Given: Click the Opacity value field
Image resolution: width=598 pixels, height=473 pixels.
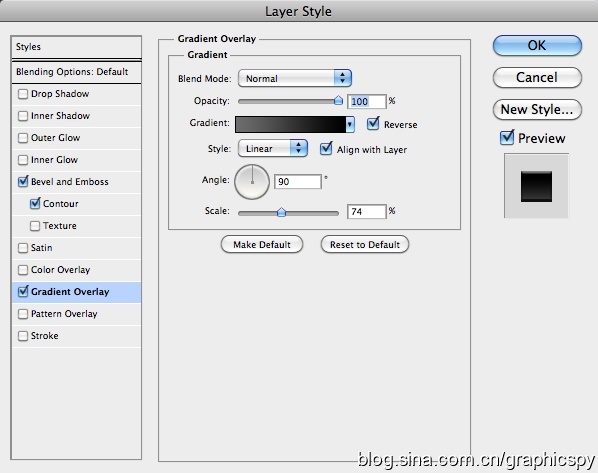Looking at the screenshot, I should (x=367, y=101).
